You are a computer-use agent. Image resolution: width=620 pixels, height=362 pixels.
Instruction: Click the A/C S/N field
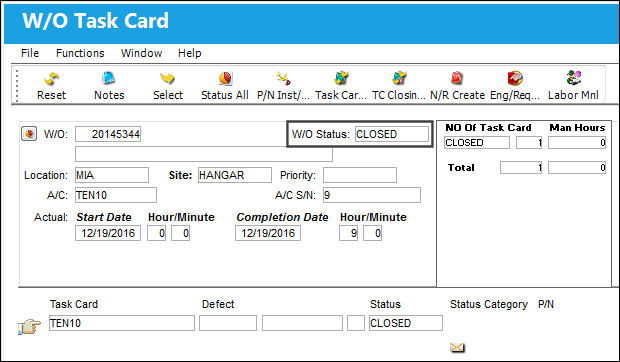point(372,195)
